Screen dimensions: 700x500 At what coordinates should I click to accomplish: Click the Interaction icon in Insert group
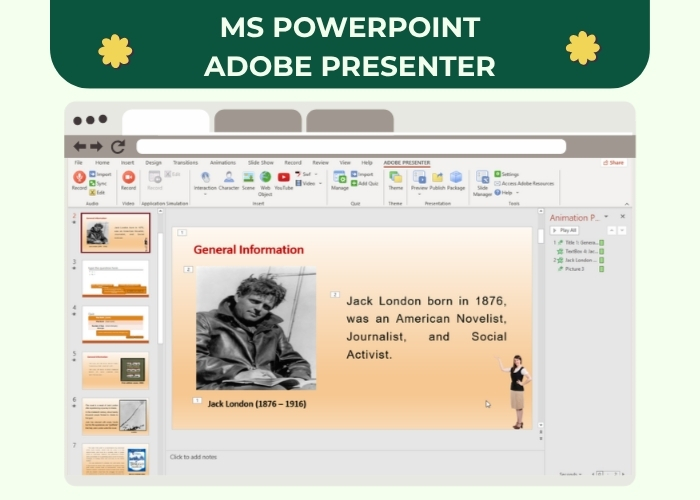(x=205, y=177)
